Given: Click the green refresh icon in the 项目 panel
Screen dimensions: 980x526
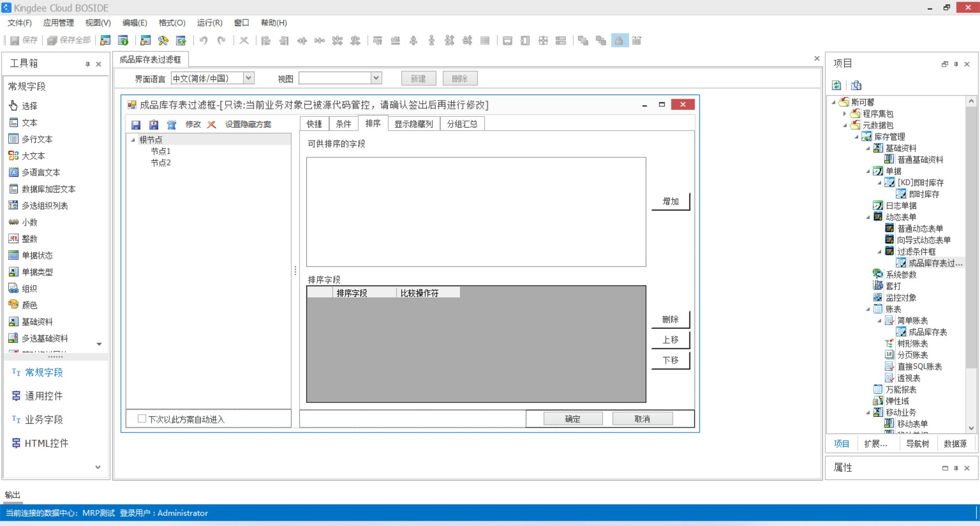Looking at the screenshot, I should click(837, 85).
